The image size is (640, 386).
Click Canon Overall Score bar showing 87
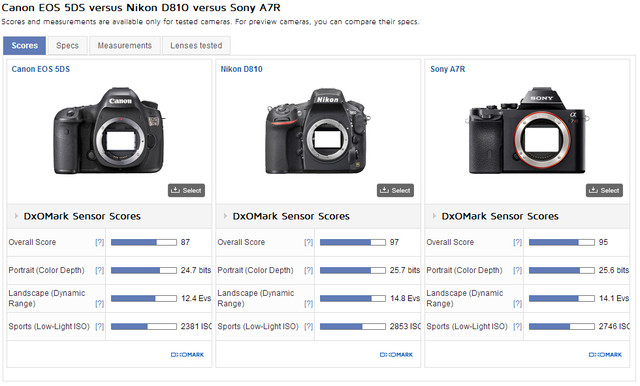tap(144, 242)
